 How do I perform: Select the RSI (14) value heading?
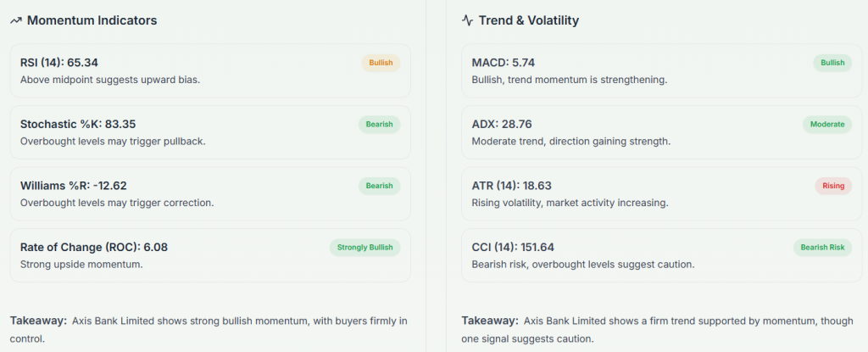click(x=59, y=63)
